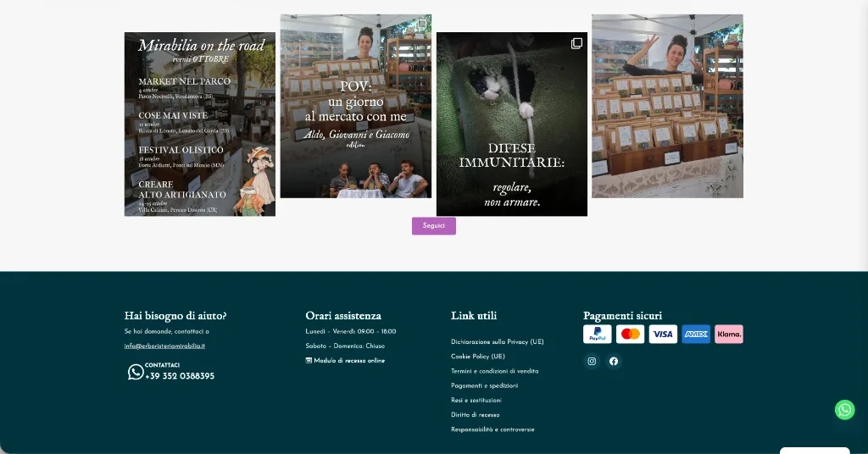Open the Difese Immunitarie cat post
Image resolution: width=868 pixels, height=454 pixels.
tap(512, 124)
